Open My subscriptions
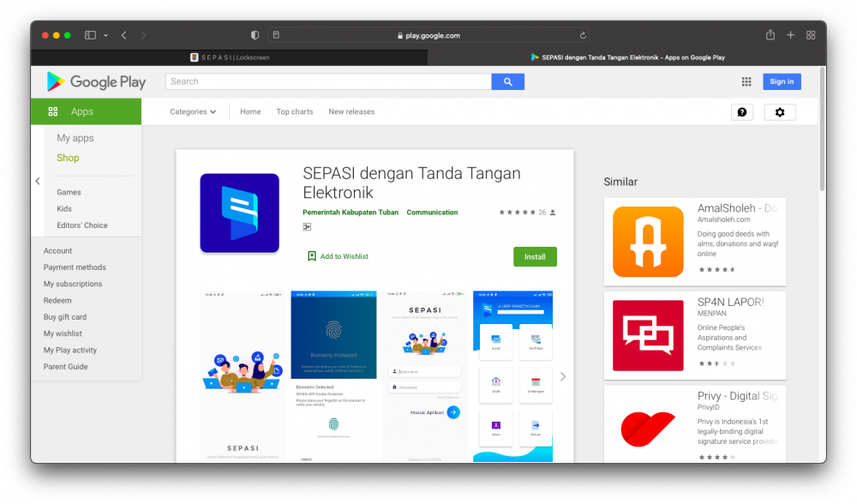The width and height of the screenshot is (857, 504). pos(73,284)
